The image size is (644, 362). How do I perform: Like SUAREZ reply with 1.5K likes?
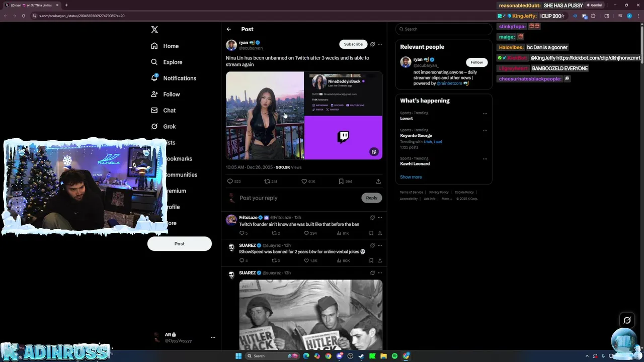[306, 260]
